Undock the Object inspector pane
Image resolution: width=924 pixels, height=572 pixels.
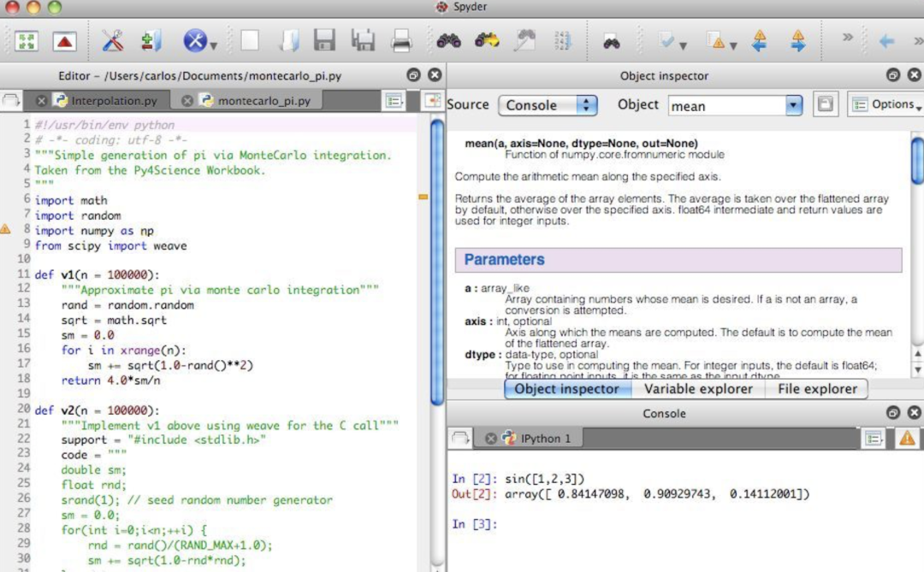892,75
